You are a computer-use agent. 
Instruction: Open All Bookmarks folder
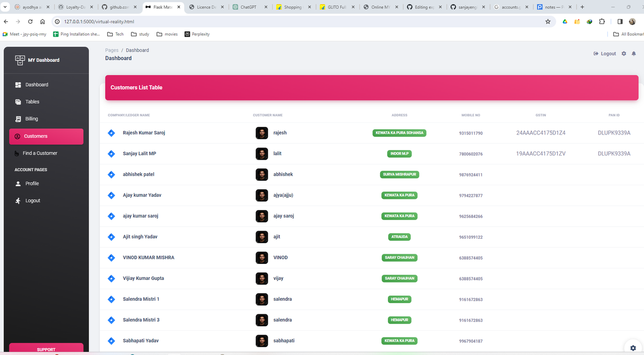(628, 34)
